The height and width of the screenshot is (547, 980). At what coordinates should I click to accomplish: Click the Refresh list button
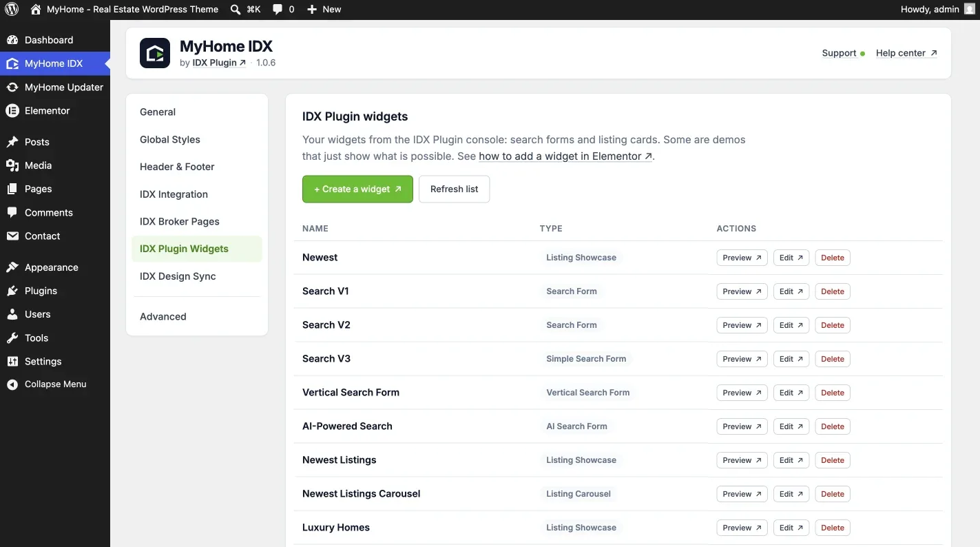(x=454, y=189)
